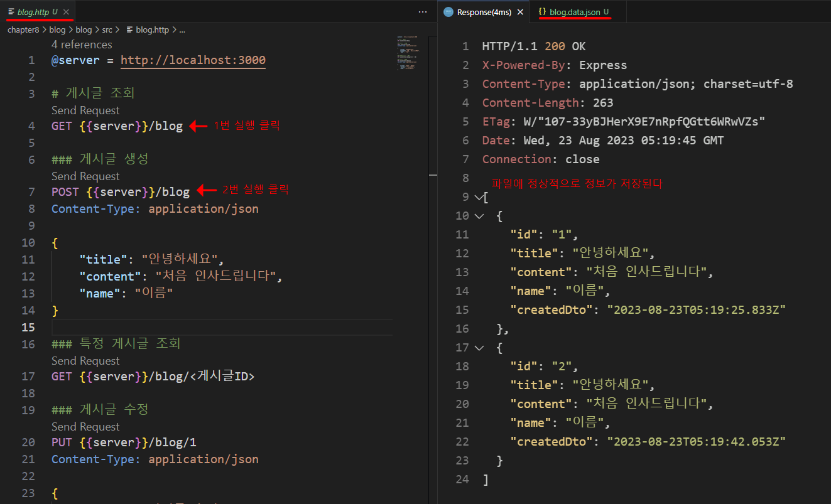Close the Response(4ms) tab
The image size is (831, 504).
coord(520,12)
